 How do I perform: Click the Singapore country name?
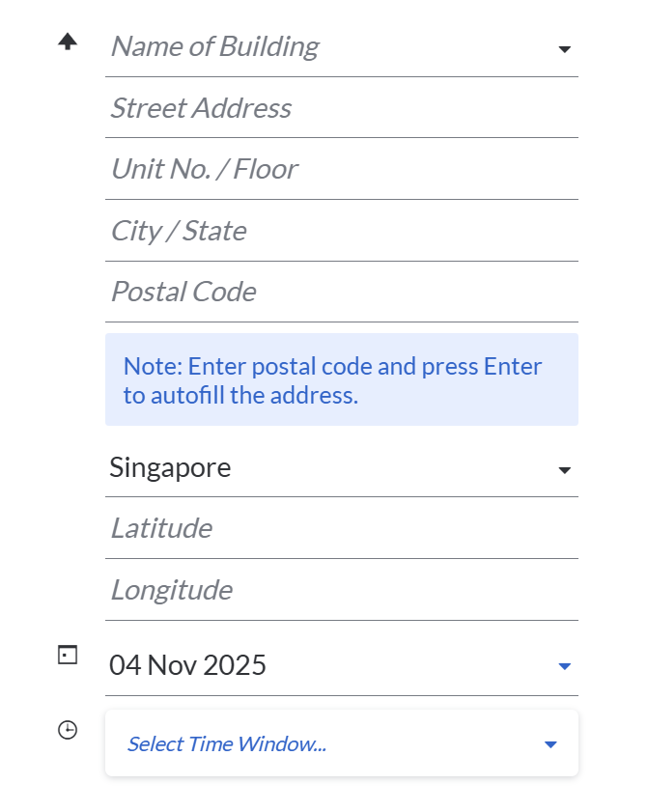coord(171,468)
